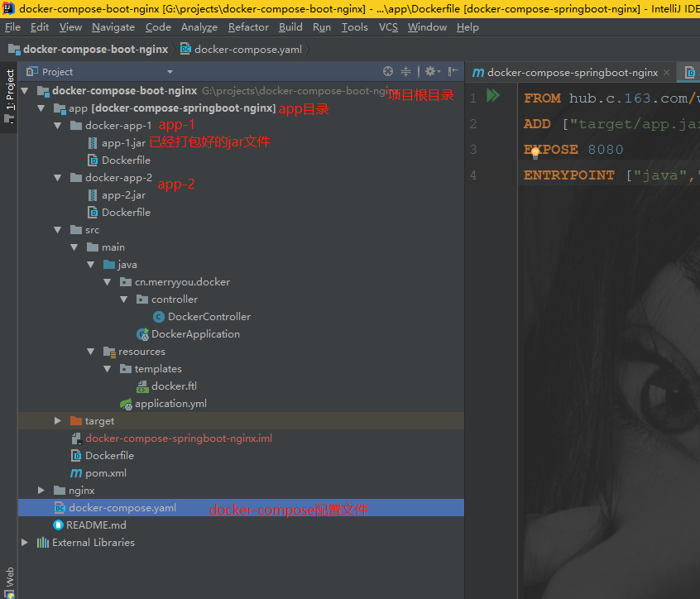Collapse the docker-app-2 folder
Screen dimensions: 700x599
pos(58,178)
